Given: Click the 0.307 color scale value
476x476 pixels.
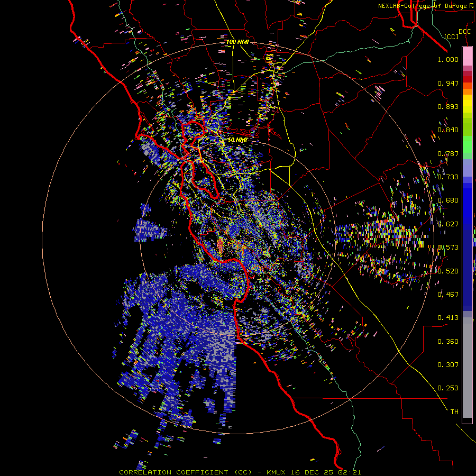Looking at the screenshot, I should (x=448, y=365).
